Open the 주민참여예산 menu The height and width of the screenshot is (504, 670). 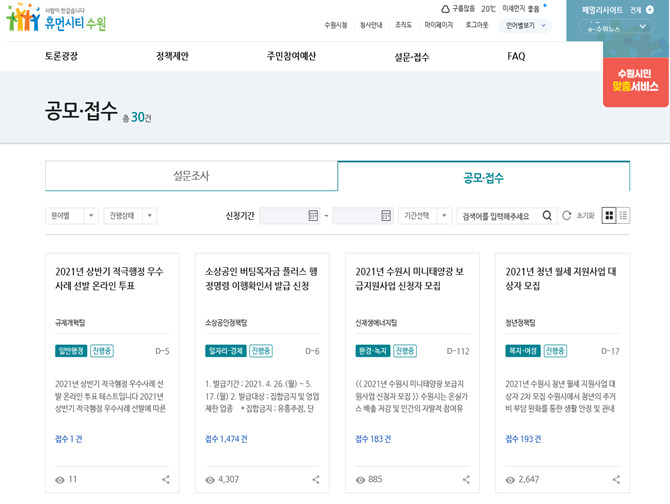pos(291,56)
